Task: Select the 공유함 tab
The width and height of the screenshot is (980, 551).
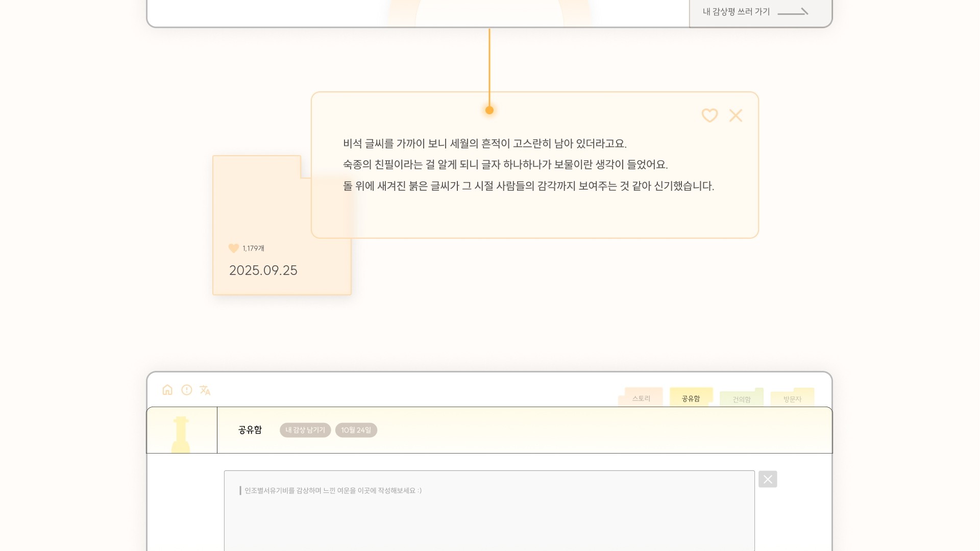Action: pyautogui.click(x=691, y=398)
